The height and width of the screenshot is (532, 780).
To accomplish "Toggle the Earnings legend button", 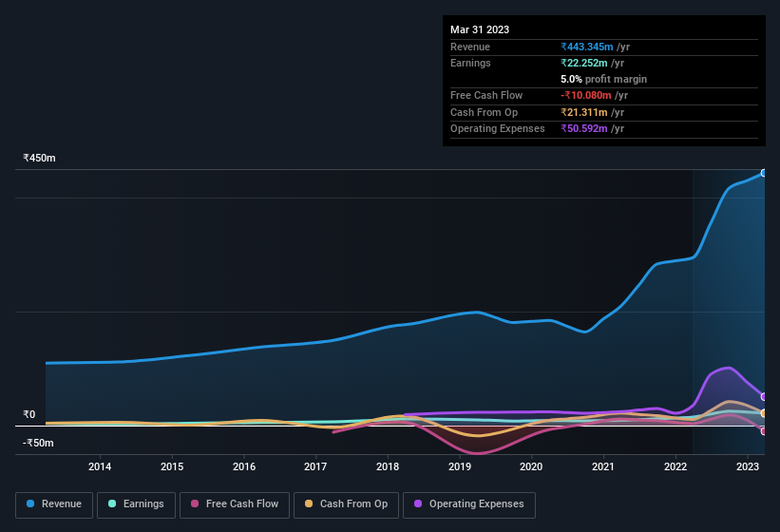I will click(x=136, y=504).
